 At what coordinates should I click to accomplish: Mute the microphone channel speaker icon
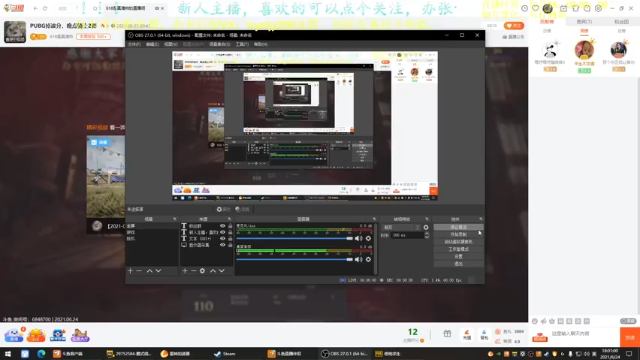click(358, 238)
